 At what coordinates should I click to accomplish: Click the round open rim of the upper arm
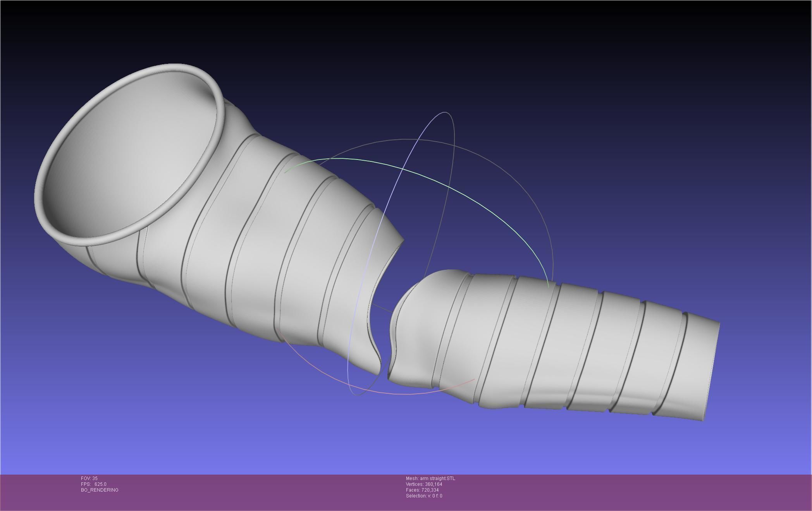click(x=130, y=155)
